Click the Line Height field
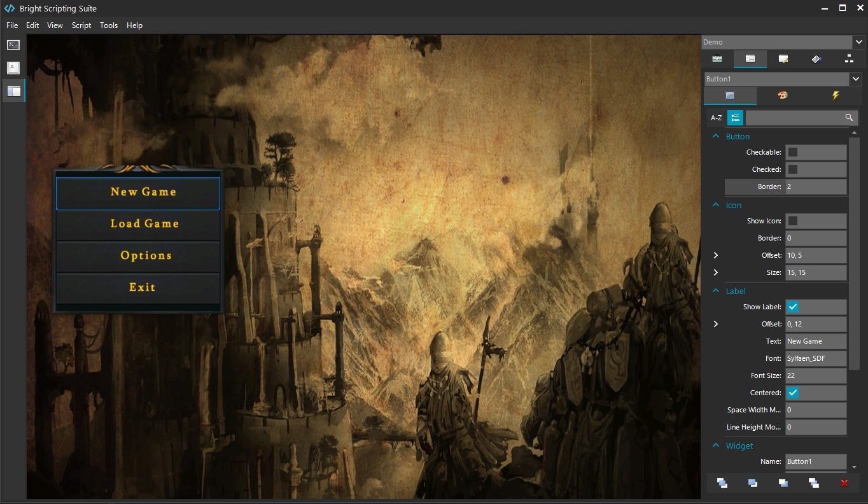The width and height of the screenshot is (868, 504). (x=816, y=427)
